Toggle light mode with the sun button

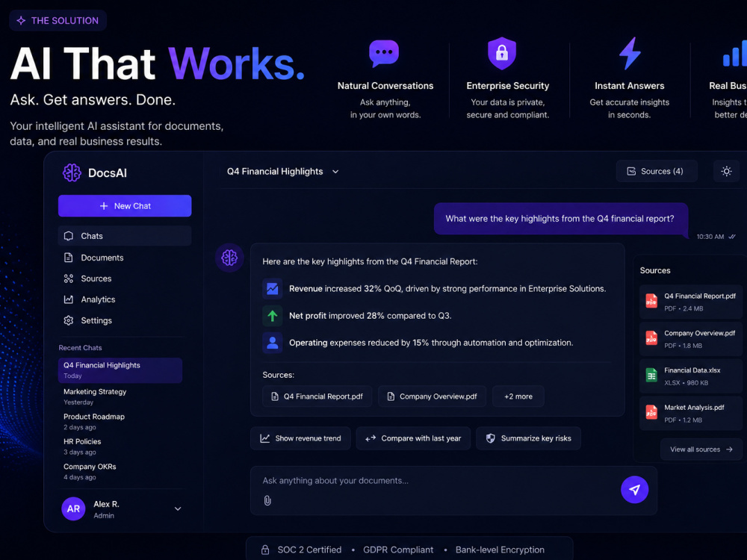726,171
